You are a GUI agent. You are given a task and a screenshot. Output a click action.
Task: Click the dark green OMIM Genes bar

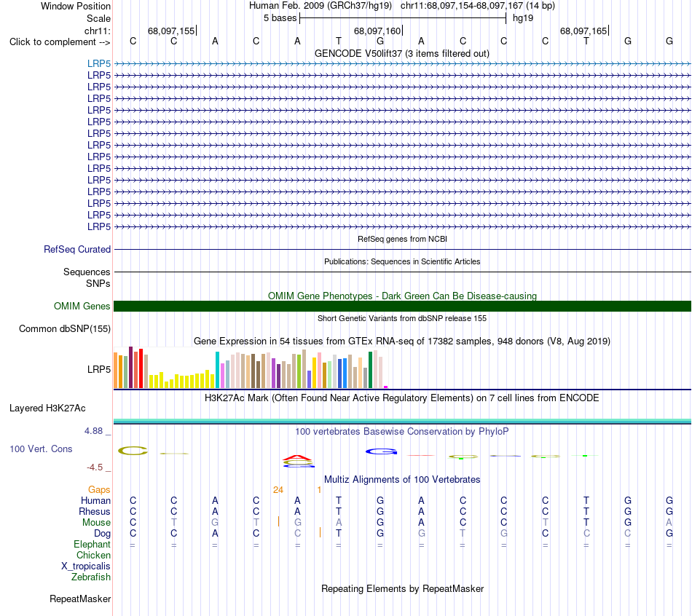pyautogui.click(x=402, y=307)
